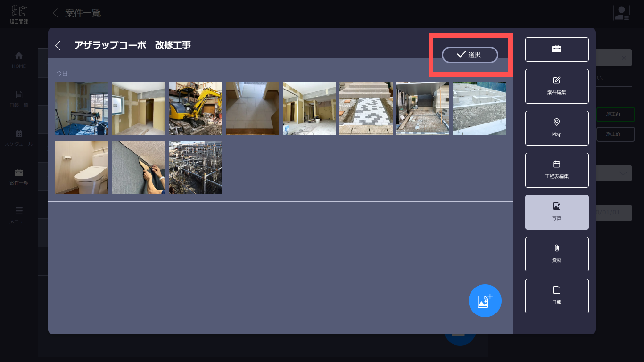Image resolution: width=644 pixels, height=362 pixels.
Task: Click the blue add photo button
Action: 485,301
